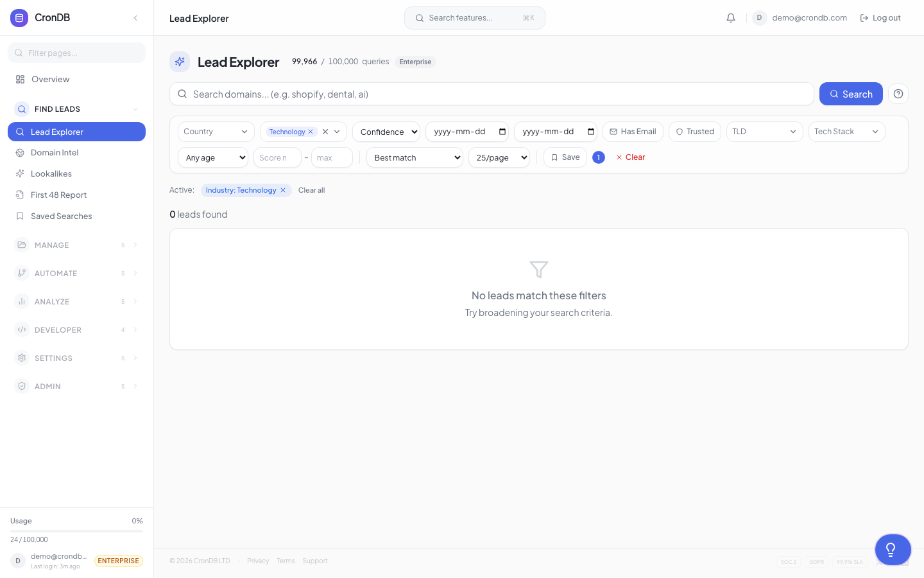This screenshot has width=924, height=578.
Task: Select Lead Explorer in sidebar
Action: click(76, 132)
